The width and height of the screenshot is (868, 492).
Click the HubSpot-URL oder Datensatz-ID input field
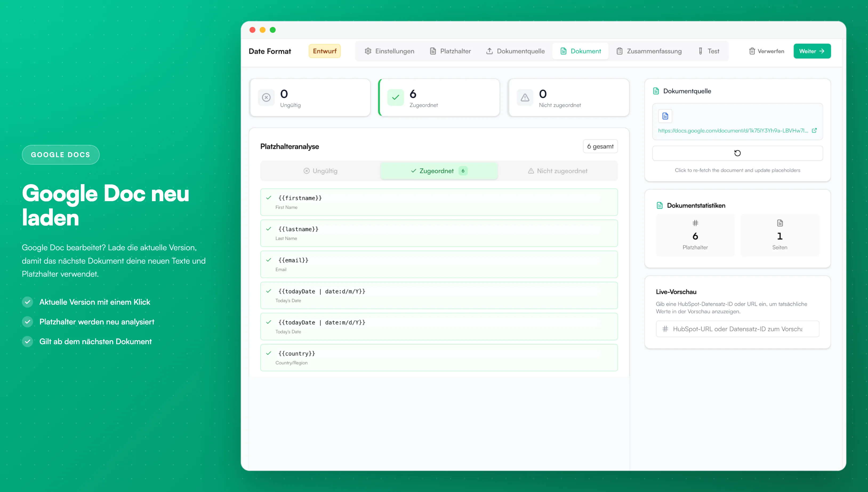(x=737, y=329)
